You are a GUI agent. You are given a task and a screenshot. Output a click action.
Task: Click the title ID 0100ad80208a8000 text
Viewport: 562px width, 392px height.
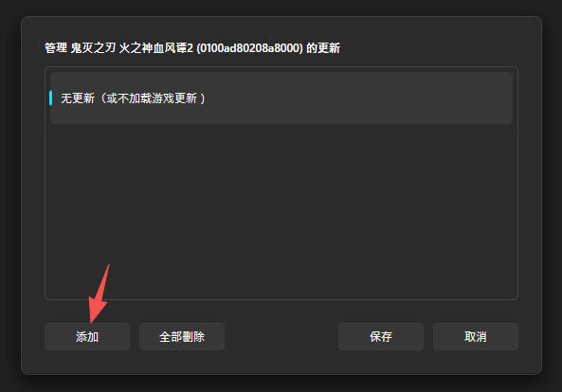pyautogui.click(x=250, y=47)
